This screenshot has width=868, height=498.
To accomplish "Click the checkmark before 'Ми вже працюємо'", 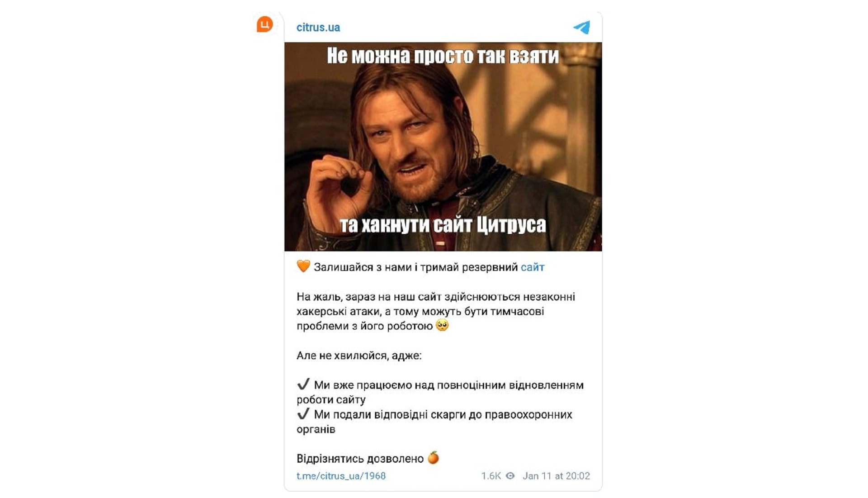I will pos(303,384).
